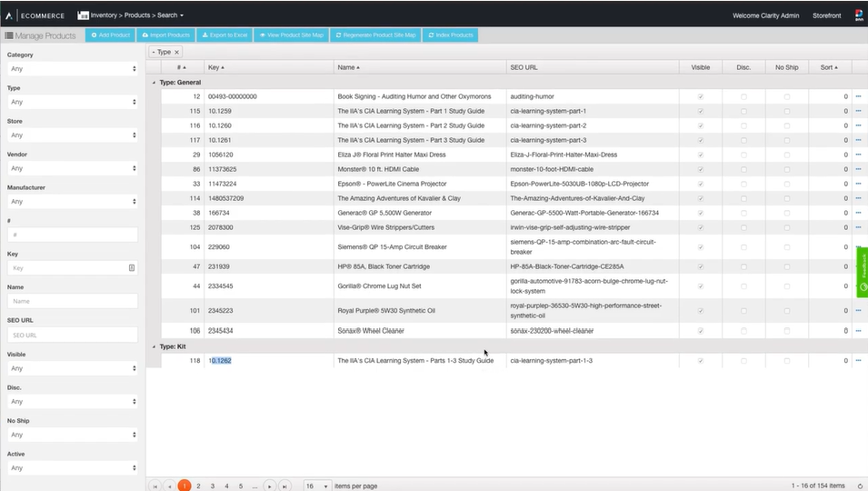Toggle No Ship checkbox for Book Signing row

tap(786, 96)
